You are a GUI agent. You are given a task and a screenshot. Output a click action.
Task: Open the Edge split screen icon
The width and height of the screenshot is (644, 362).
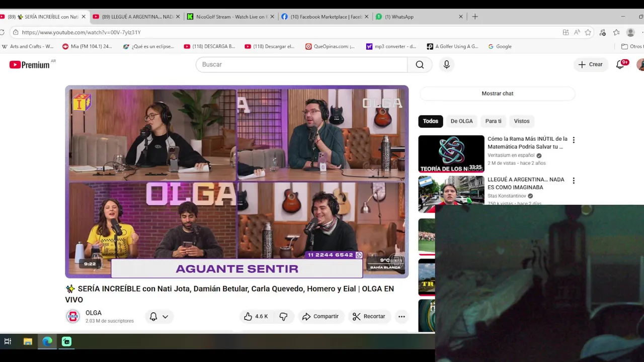(x=566, y=32)
